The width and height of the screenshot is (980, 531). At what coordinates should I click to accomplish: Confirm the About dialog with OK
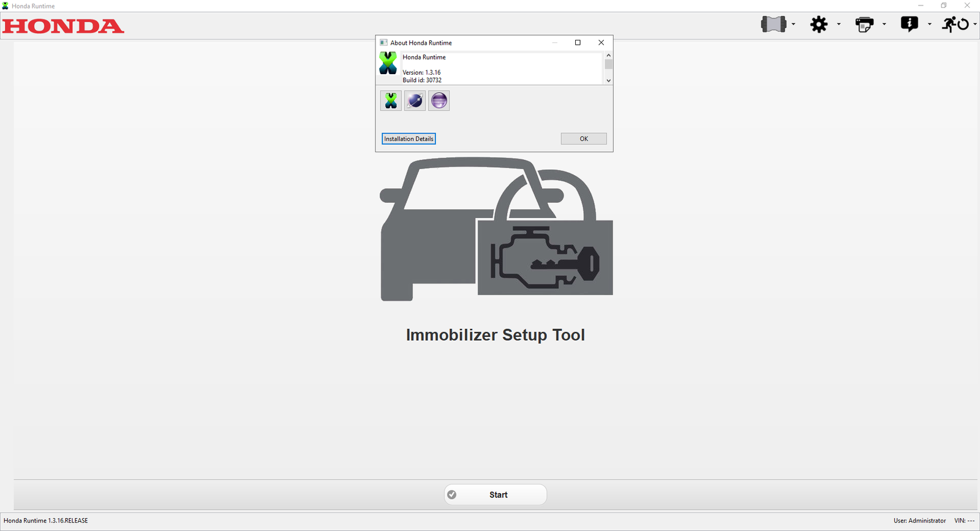point(584,139)
